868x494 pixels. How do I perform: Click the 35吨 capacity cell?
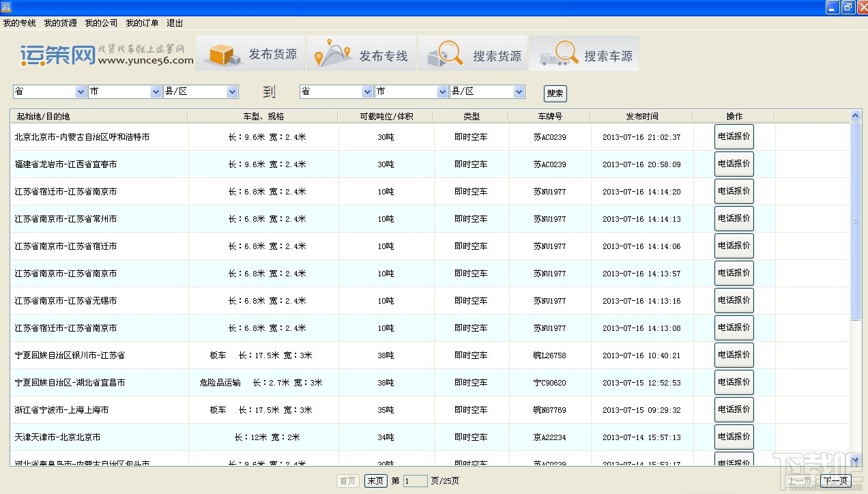[x=386, y=410]
